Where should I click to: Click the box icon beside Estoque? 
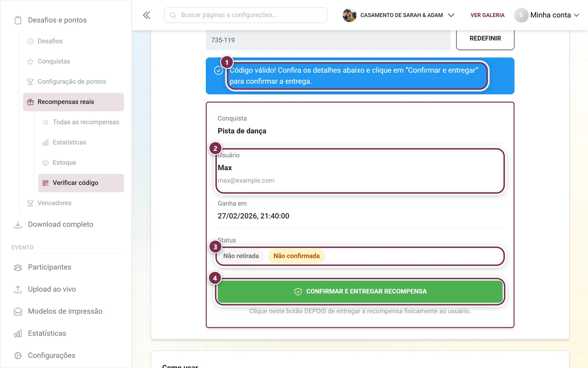coord(45,163)
